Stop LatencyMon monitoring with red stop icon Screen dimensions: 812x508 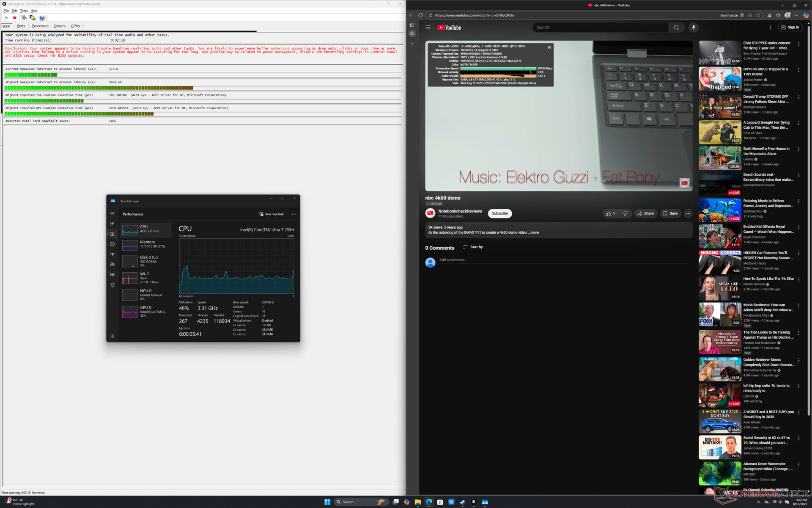pos(15,18)
